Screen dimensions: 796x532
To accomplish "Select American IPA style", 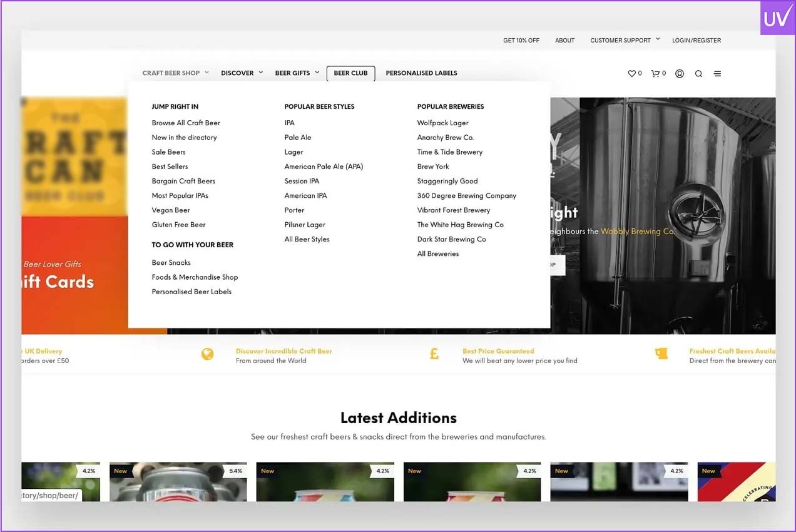I will [x=305, y=195].
